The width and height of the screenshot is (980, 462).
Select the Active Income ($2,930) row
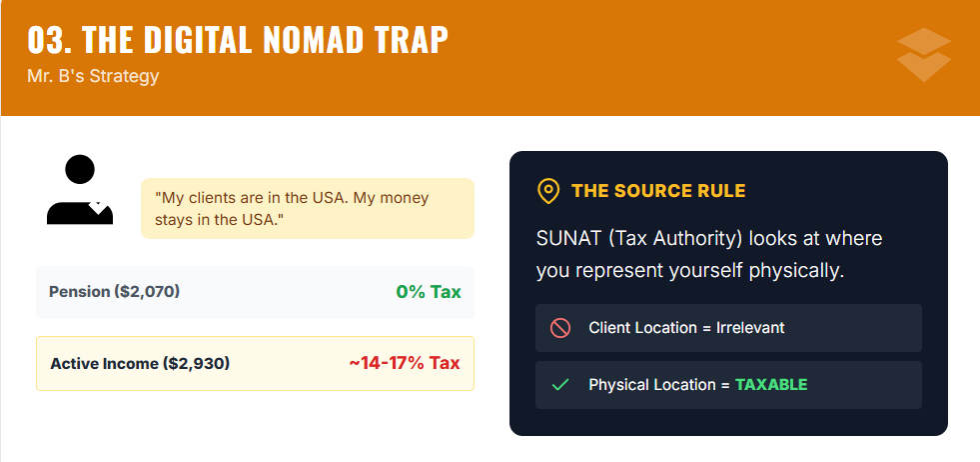(x=255, y=363)
